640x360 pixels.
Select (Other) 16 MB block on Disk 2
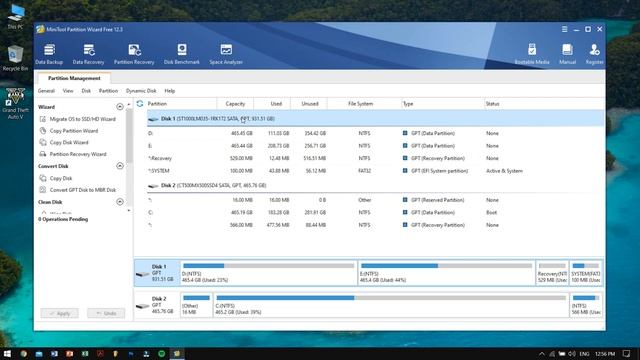pyautogui.click(x=196, y=305)
